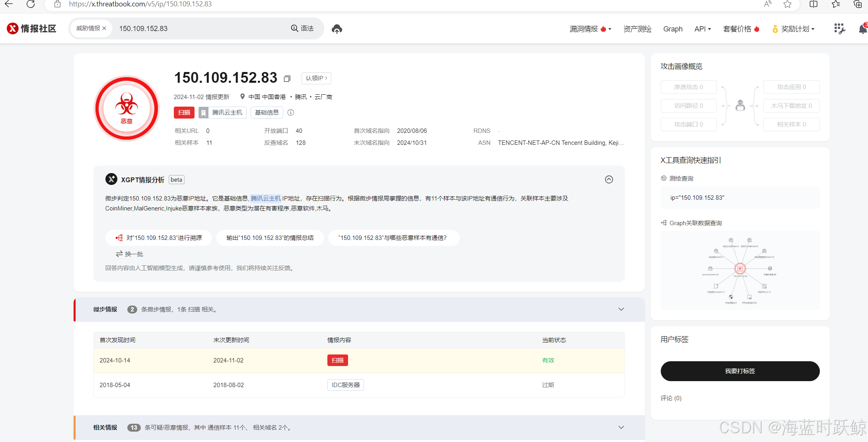
Task: Open the Graph relation thumbnail
Action: (740, 270)
